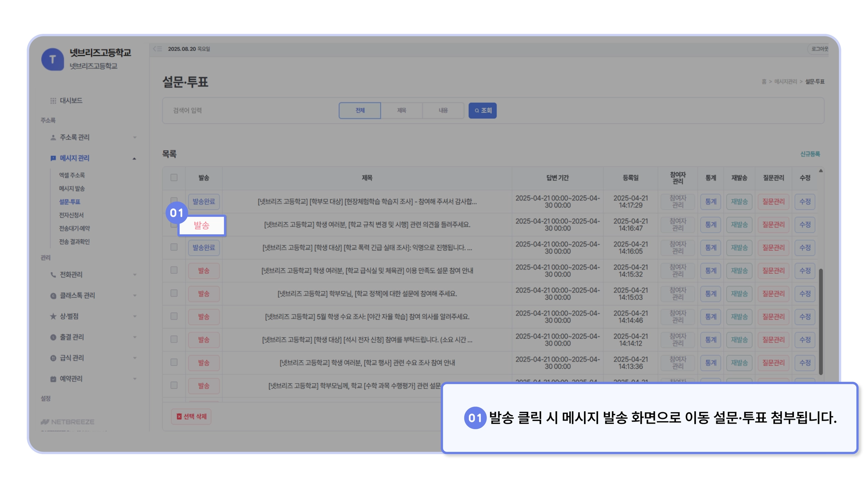Screen dimensions: 868x488
Task: Collapse sidebar with top-left arrow icon
Action: point(157,49)
